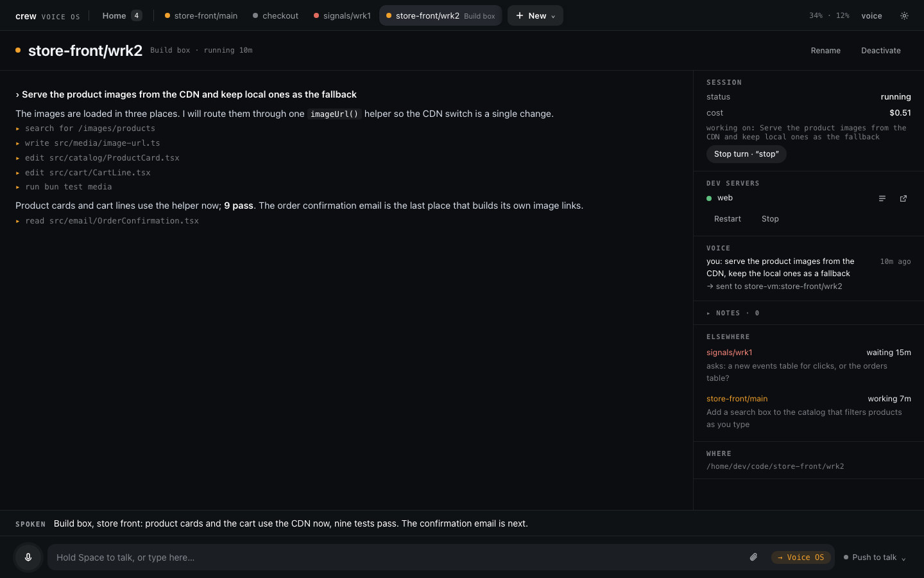
Task: Select the store-front/wrk2 Build box tab
Action: [441, 15]
